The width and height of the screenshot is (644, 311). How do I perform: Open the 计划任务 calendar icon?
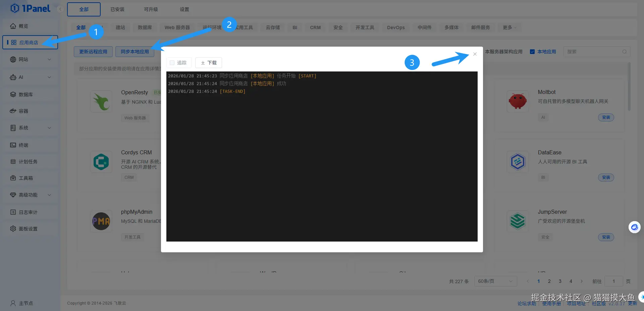coord(13,161)
